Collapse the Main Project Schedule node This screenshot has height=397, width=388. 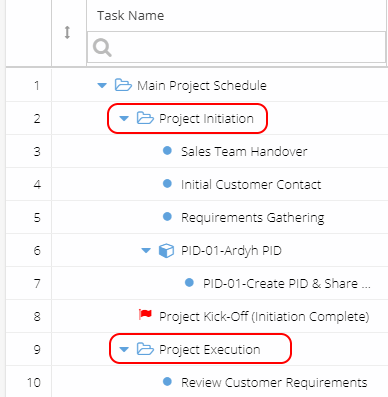click(102, 86)
